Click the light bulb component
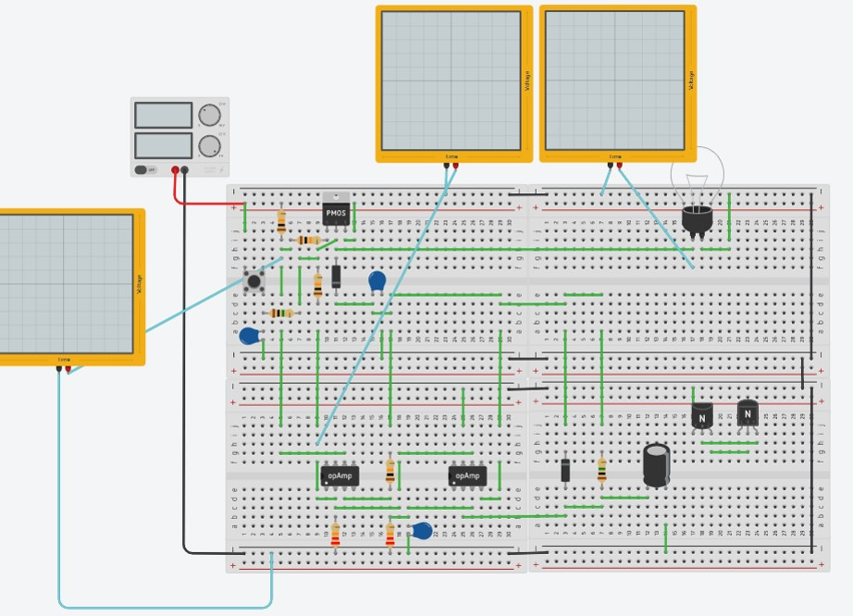This screenshot has width=853, height=616. [x=697, y=191]
